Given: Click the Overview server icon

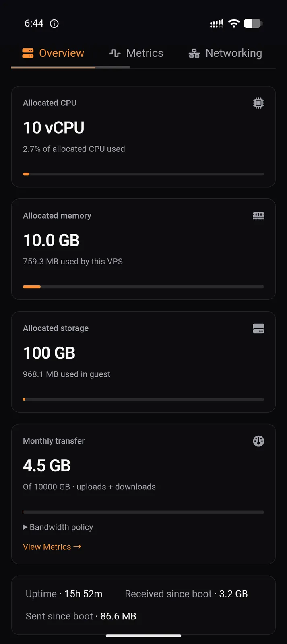Looking at the screenshot, I should (x=28, y=53).
